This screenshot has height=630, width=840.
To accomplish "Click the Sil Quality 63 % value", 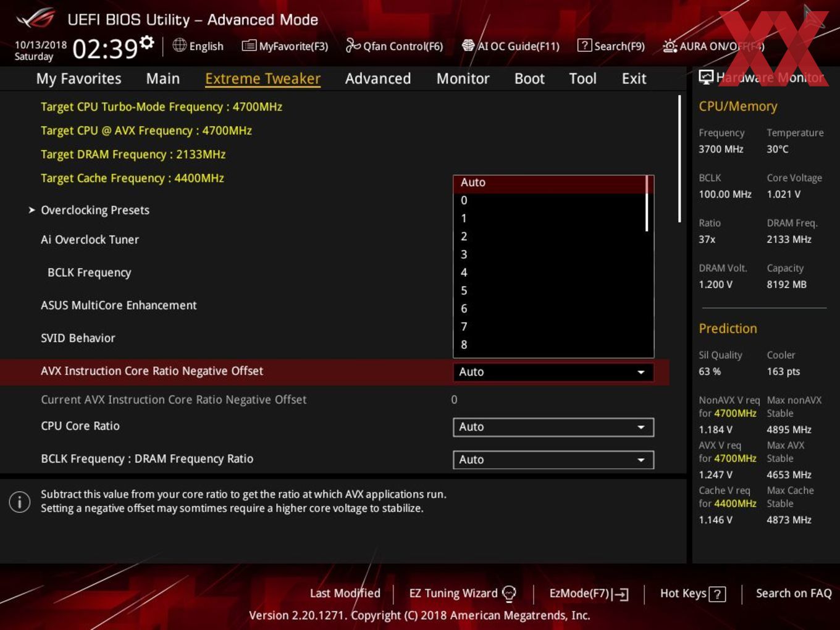I will pos(710,371).
